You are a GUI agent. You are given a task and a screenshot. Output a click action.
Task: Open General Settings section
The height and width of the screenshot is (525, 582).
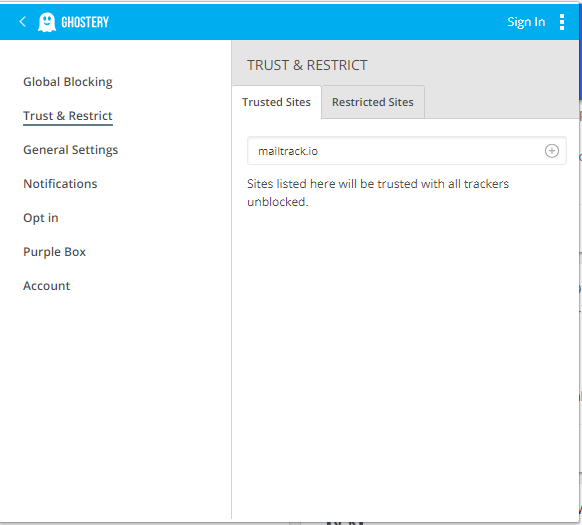(71, 150)
